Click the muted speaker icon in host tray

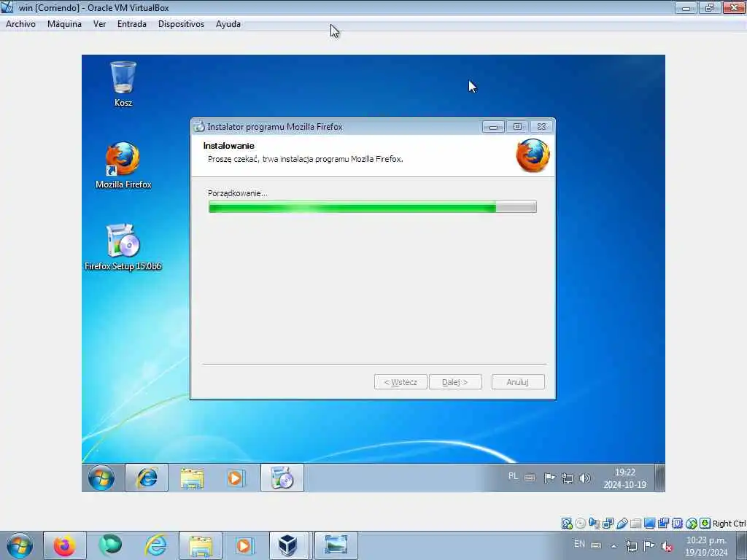tap(667, 546)
